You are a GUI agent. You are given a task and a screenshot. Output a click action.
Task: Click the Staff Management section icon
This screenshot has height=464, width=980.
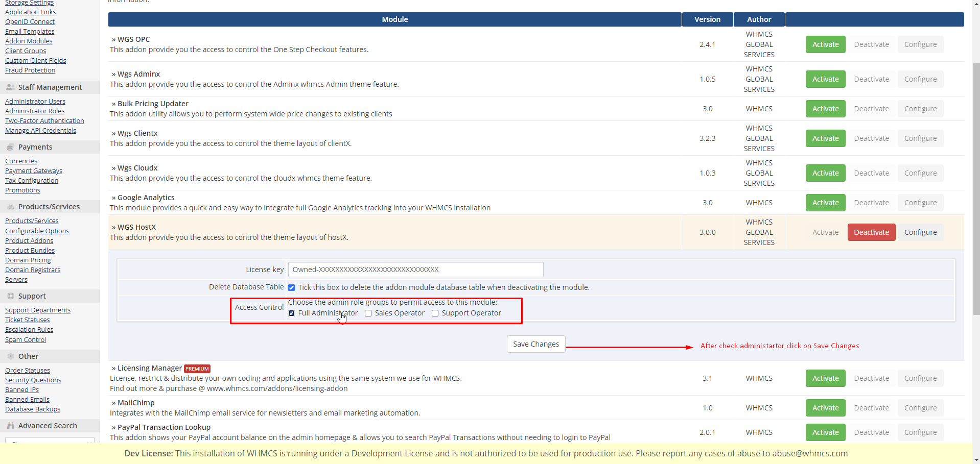10,87
